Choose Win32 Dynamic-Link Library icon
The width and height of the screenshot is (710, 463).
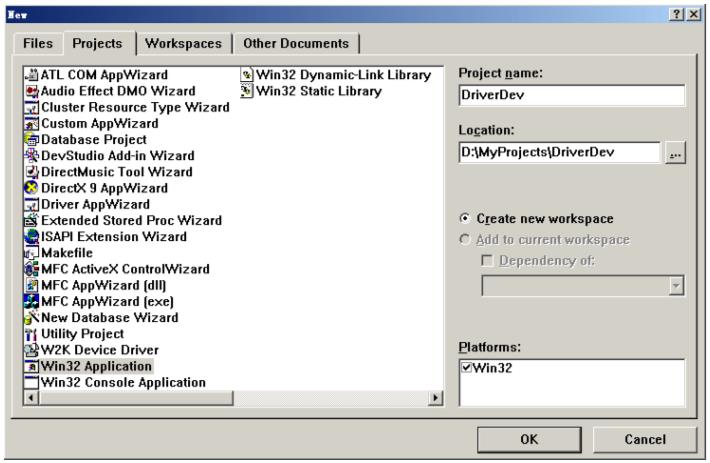(x=247, y=75)
